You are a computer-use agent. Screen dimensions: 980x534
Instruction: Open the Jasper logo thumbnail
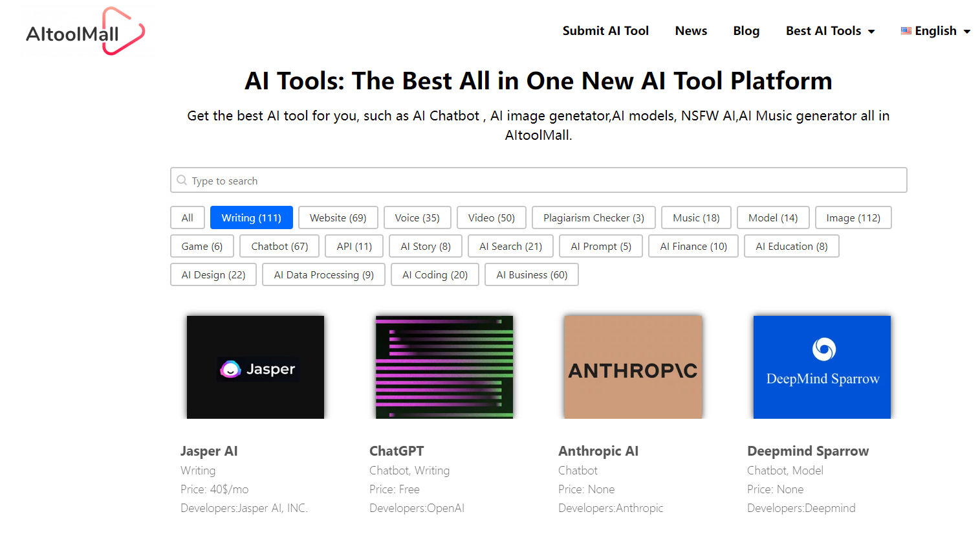click(256, 367)
